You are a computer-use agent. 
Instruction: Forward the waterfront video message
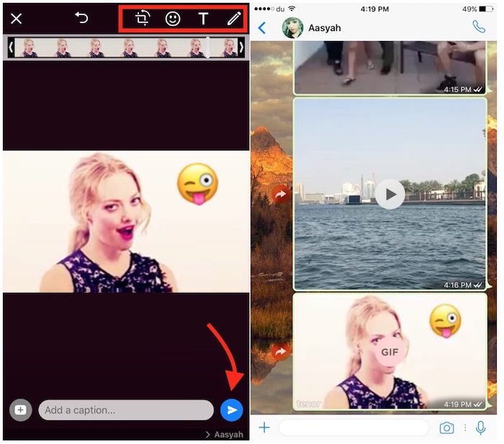tap(280, 194)
